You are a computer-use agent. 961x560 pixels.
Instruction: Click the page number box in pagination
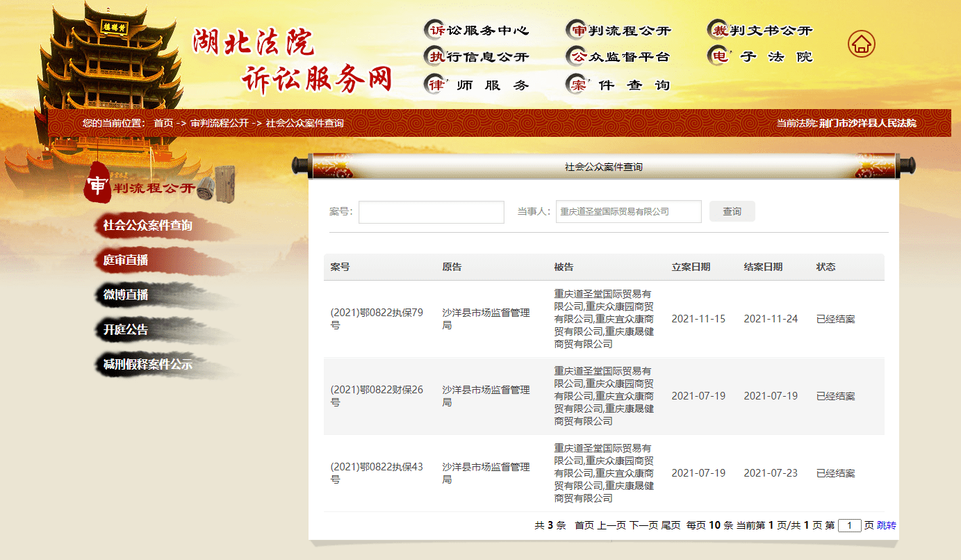click(x=849, y=525)
